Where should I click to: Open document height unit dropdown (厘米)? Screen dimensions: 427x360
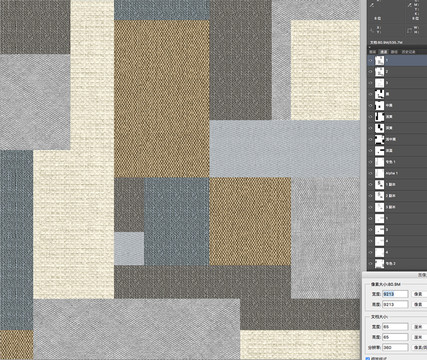pyautogui.click(x=419, y=337)
